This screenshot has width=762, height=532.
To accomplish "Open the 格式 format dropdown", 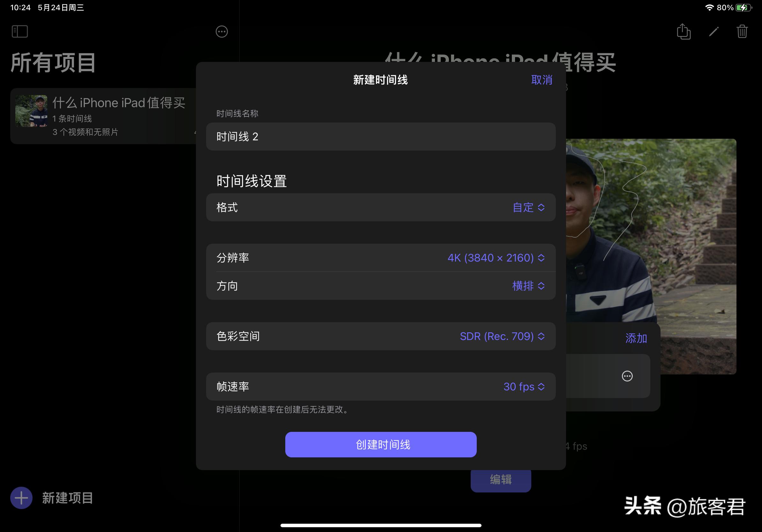I will coord(528,208).
